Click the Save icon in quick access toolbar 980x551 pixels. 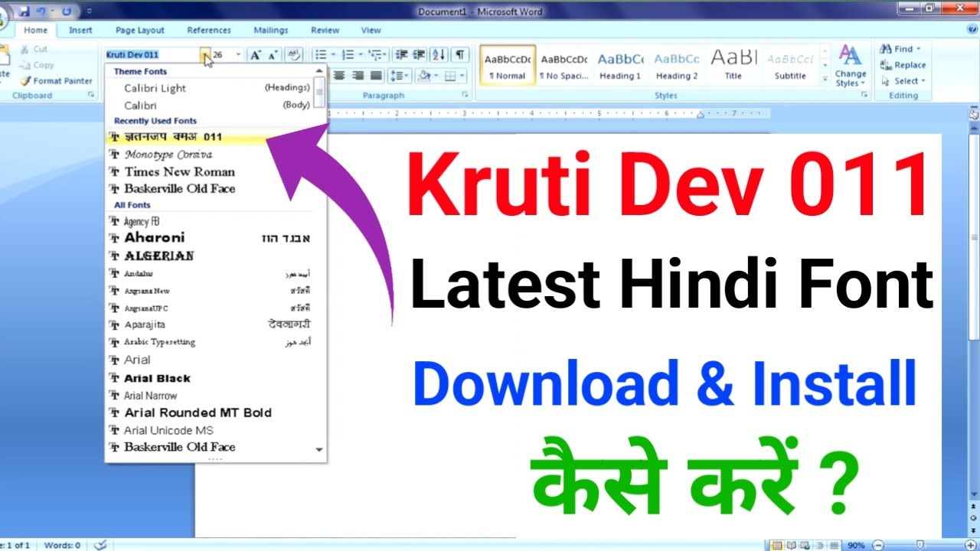[x=24, y=11]
